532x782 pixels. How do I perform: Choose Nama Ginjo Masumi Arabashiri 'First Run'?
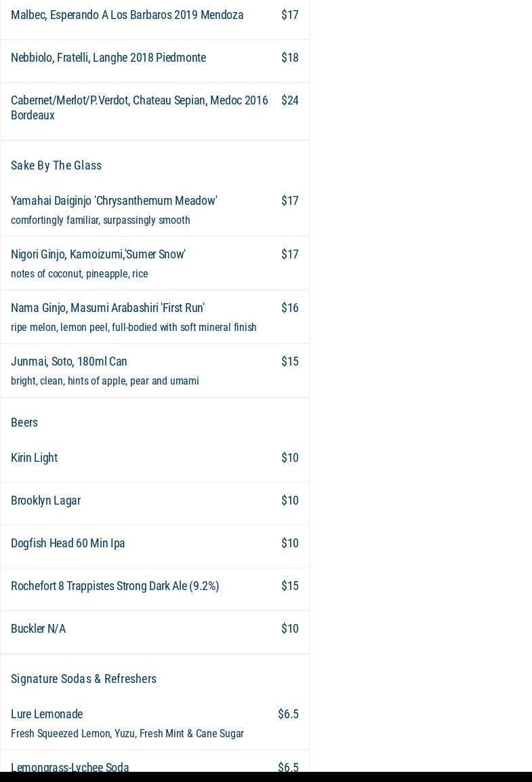click(x=108, y=308)
